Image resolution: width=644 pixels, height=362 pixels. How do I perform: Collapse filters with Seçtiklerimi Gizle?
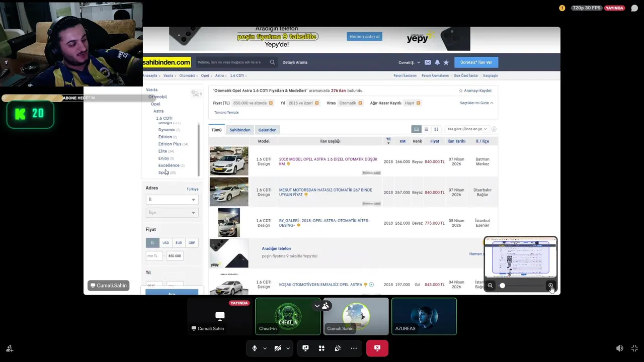click(476, 103)
